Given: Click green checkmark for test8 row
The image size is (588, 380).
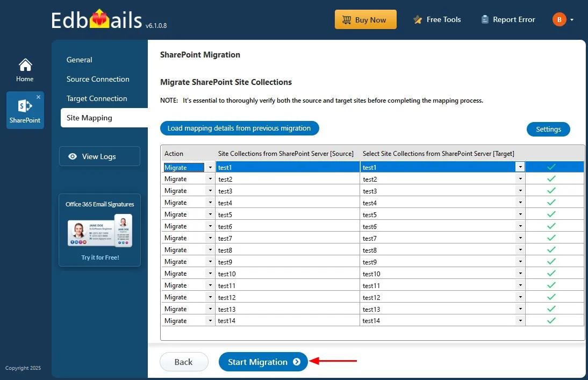Looking at the screenshot, I should point(551,250).
